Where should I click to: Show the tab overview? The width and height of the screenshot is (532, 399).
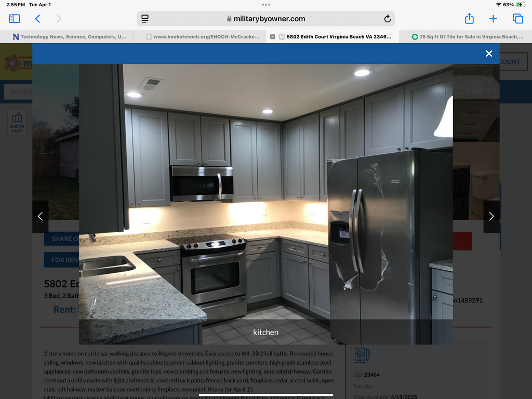(x=518, y=19)
